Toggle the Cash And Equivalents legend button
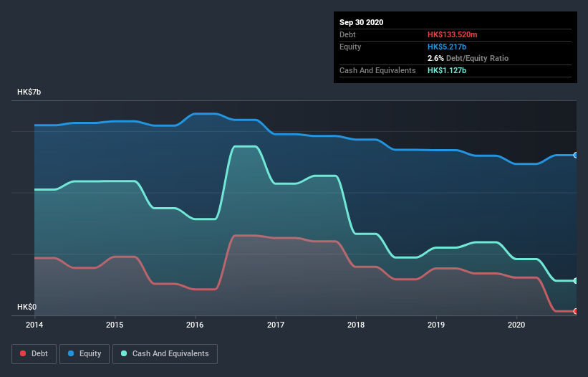The height and width of the screenshot is (377, 588). point(165,354)
